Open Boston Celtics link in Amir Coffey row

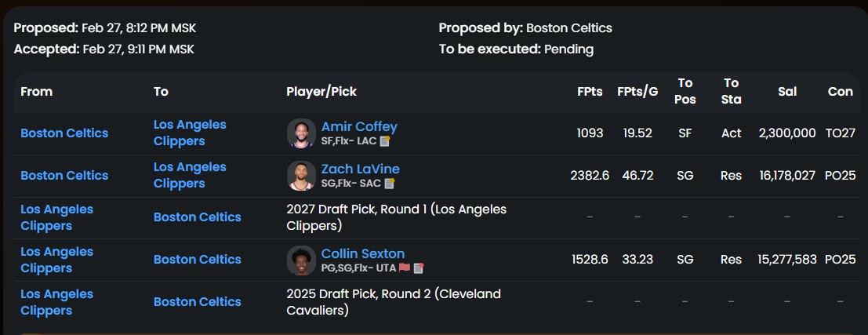[x=64, y=133]
